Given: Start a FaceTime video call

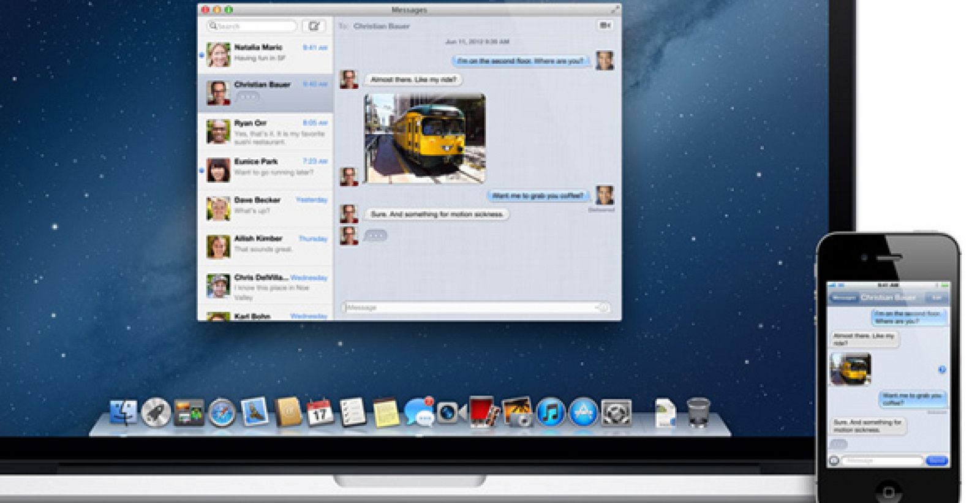Looking at the screenshot, I should pyautogui.click(x=605, y=25).
